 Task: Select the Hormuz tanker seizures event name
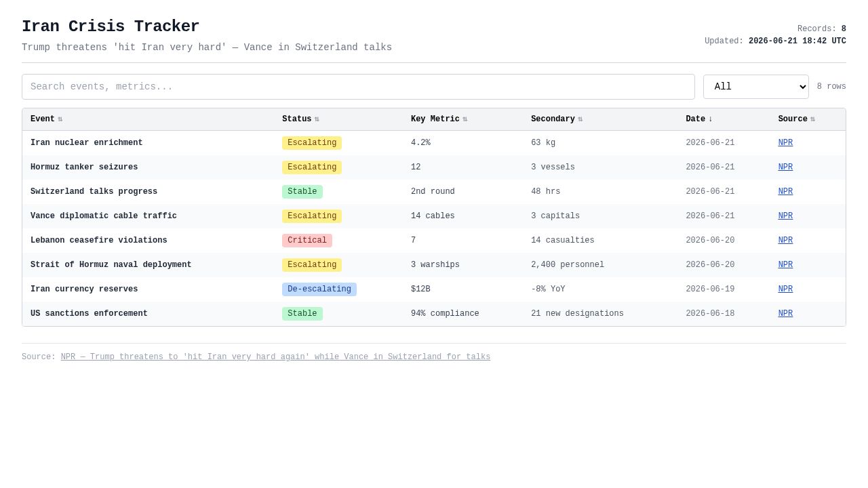[84, 167]
